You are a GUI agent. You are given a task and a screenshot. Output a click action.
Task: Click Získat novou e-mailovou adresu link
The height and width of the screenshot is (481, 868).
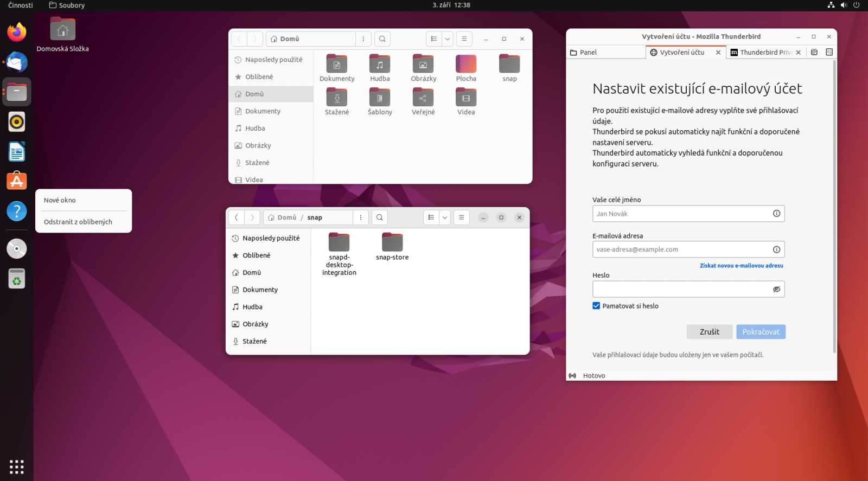pyautogui.click(x=741, y=266)
